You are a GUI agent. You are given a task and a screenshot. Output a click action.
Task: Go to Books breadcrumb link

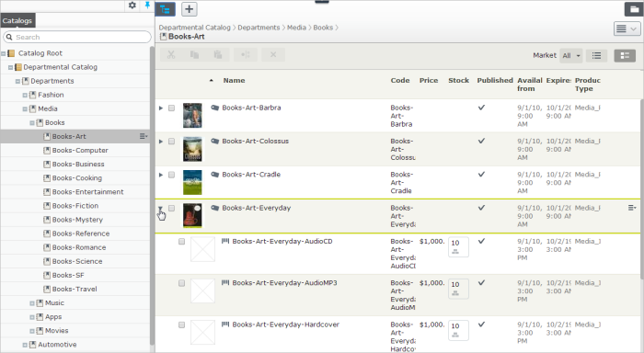(323, 28)
